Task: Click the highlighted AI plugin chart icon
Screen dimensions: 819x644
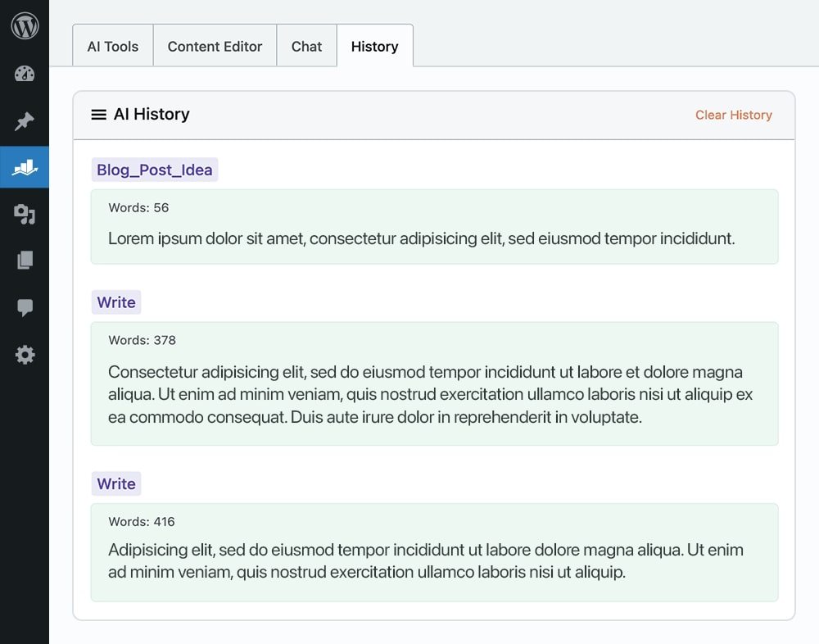Action: pos(25,166)
